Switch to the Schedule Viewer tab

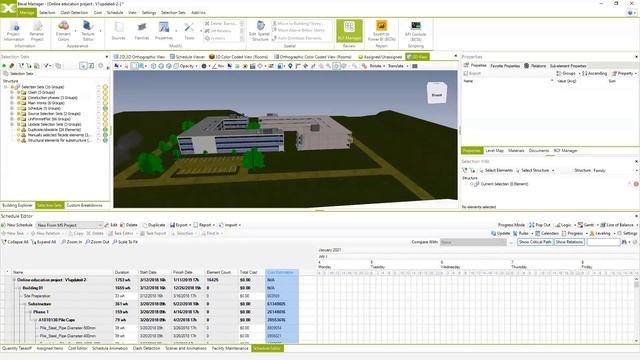pos(187,57)
